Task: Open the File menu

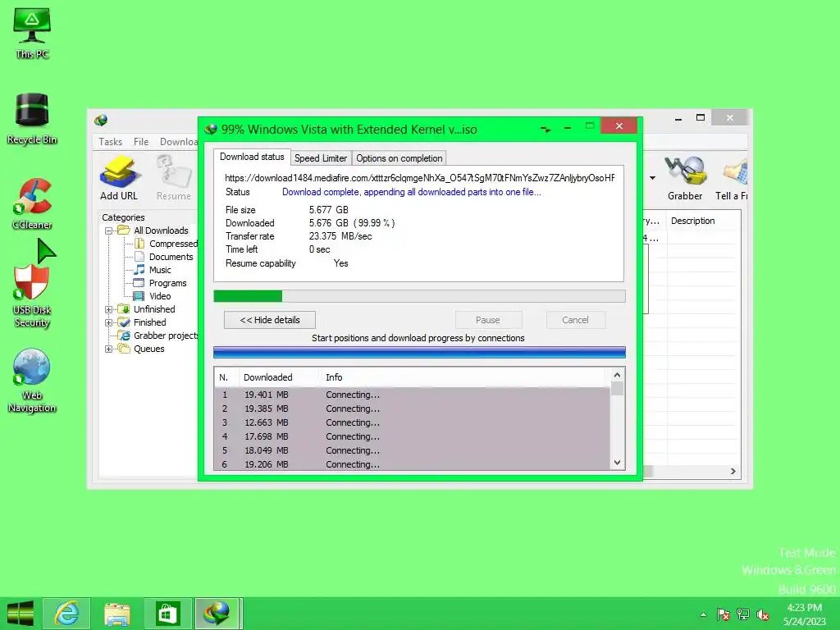Action: pyautogui.click(x=141, y=141)
